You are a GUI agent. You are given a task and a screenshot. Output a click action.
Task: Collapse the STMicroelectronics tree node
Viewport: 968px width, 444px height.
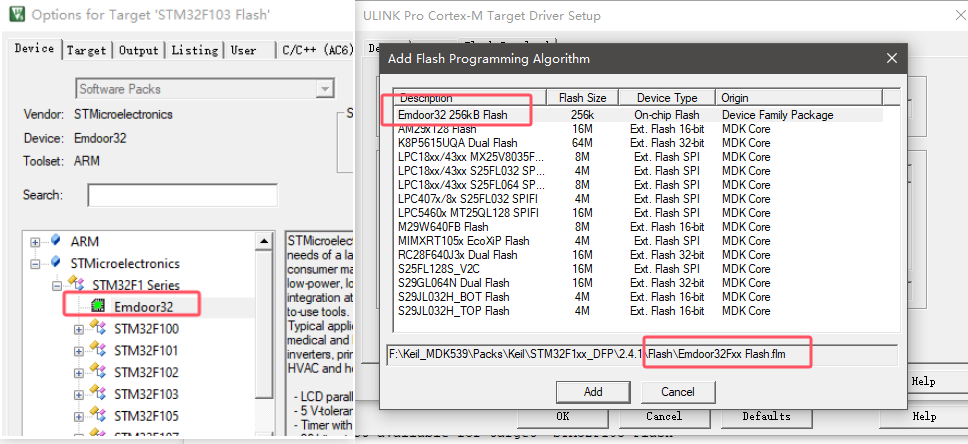pyautogui.click(x=36, y=264)
